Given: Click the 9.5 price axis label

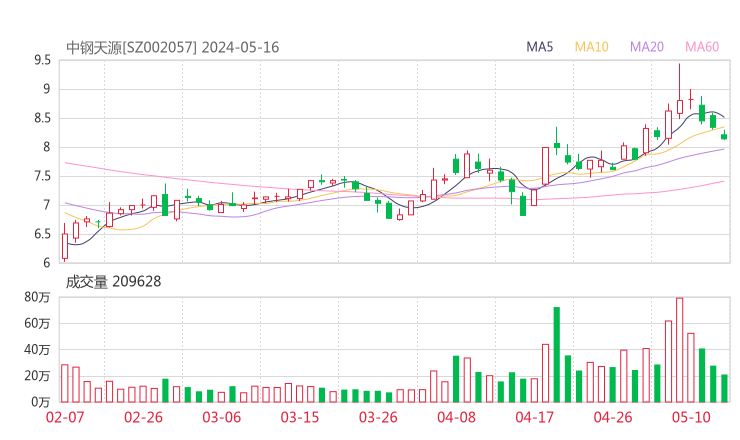Looking at the screenshot, I should 42,60.
